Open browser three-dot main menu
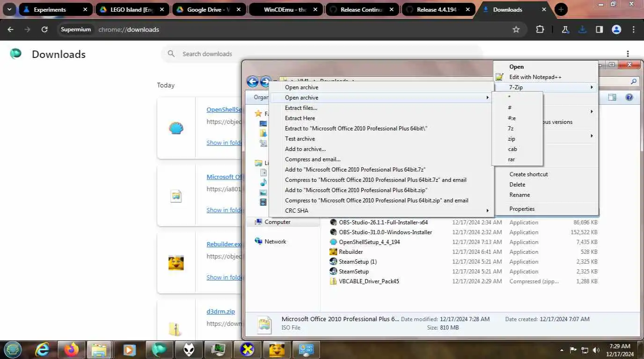The image size is (644, 359). 634,29
